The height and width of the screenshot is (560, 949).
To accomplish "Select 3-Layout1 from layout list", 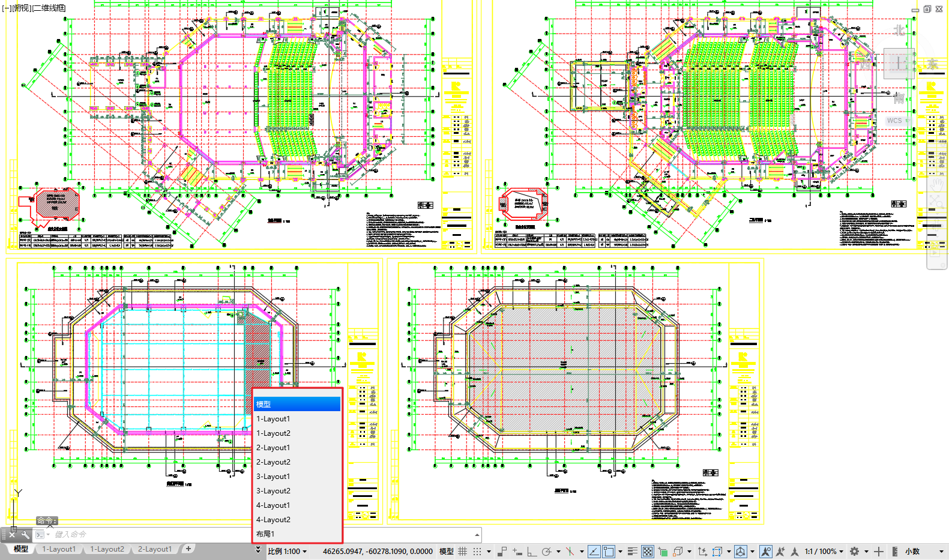I will tap(273, 477).
